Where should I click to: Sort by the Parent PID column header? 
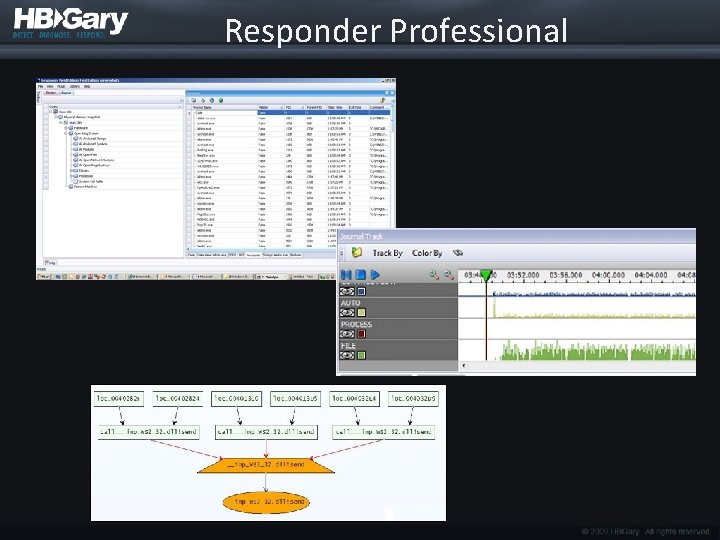[315, 107]
